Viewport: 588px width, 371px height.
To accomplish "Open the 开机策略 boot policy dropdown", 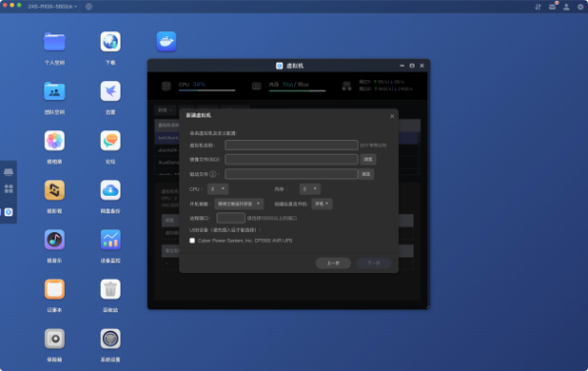I will point(239,204).
